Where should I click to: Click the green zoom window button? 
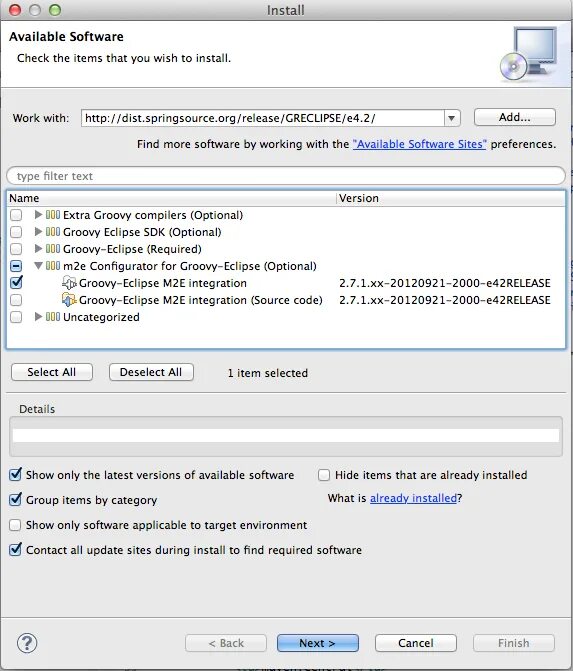point(55,10)
